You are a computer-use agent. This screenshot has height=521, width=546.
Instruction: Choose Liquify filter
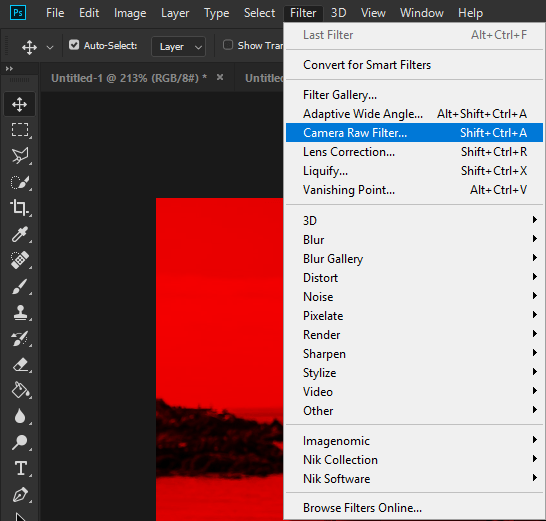click(x=414, y=171)
